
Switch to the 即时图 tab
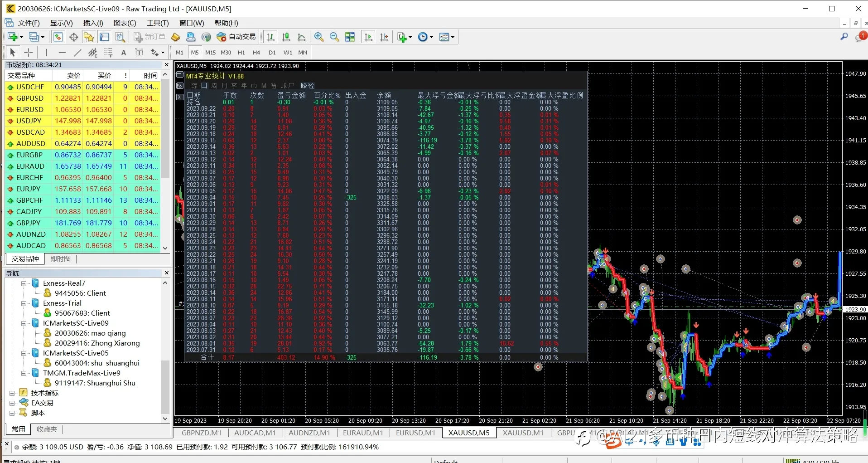pos(60,259)
